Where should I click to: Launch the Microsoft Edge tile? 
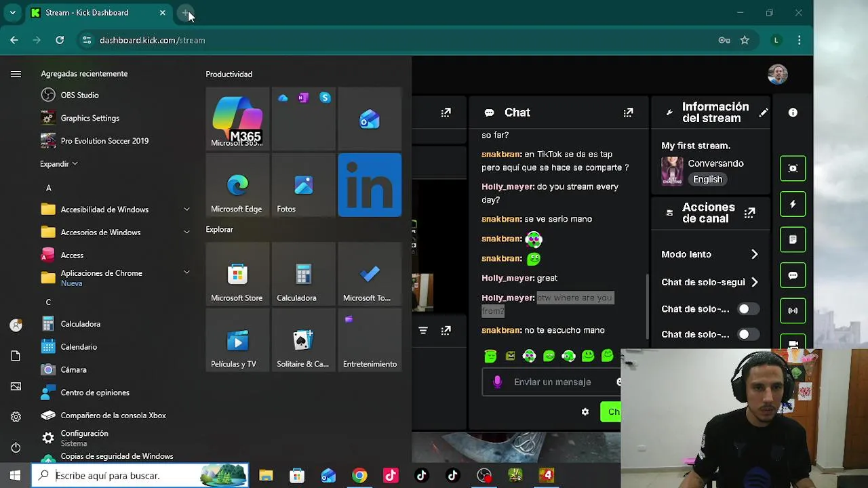tap(237, 185)
